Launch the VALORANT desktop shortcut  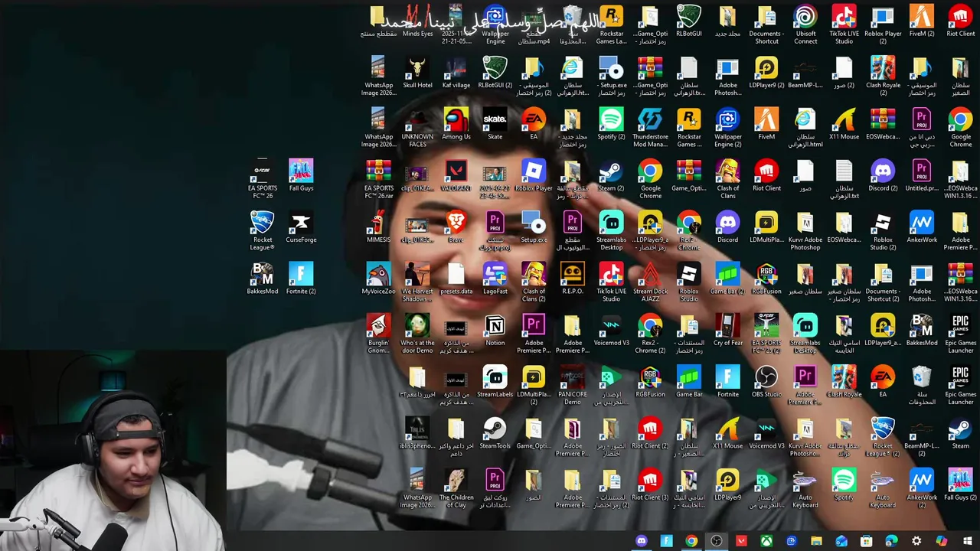[456, 175]
